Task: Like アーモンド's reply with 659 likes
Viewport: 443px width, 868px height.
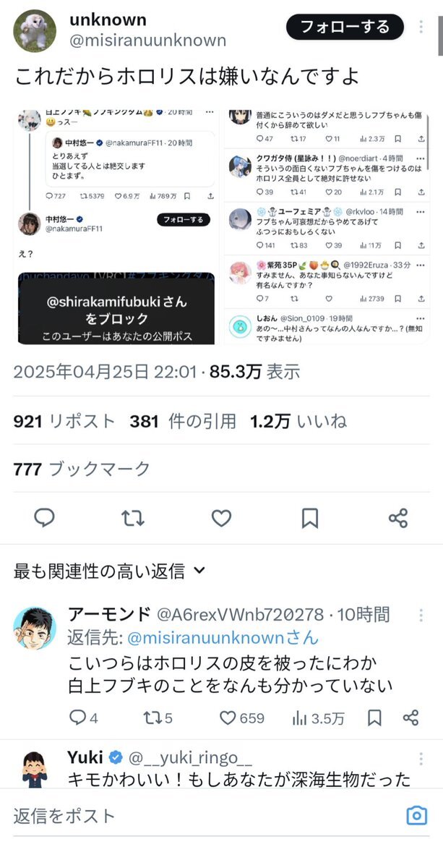Action: click(242, 718)
